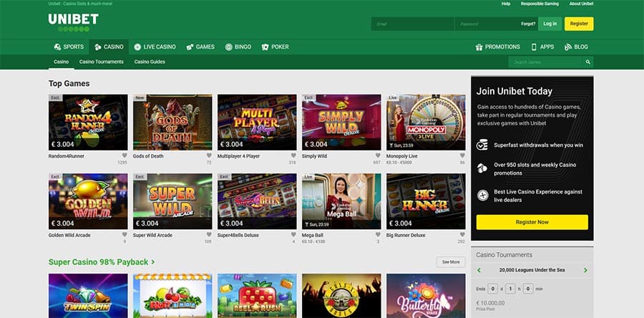Open Sports section with ball icon

coord(69,47)
